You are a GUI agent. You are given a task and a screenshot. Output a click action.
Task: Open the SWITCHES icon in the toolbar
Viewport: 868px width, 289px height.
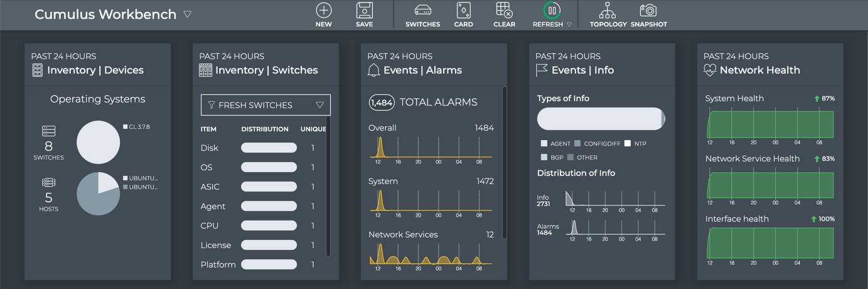coord(422,11)
